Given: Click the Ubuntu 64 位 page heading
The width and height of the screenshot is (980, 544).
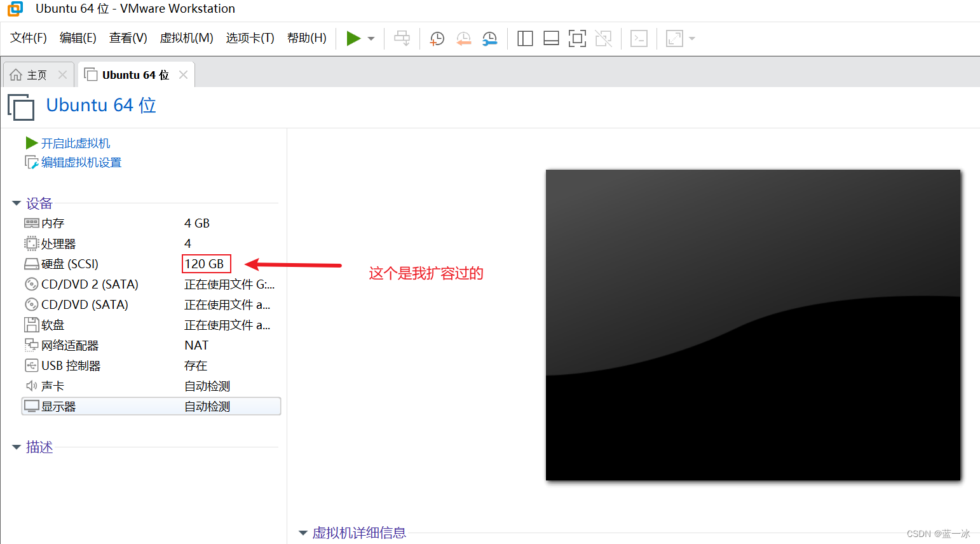Looking at the screenshot, I should pyautogui.click(x=101, y=105).
